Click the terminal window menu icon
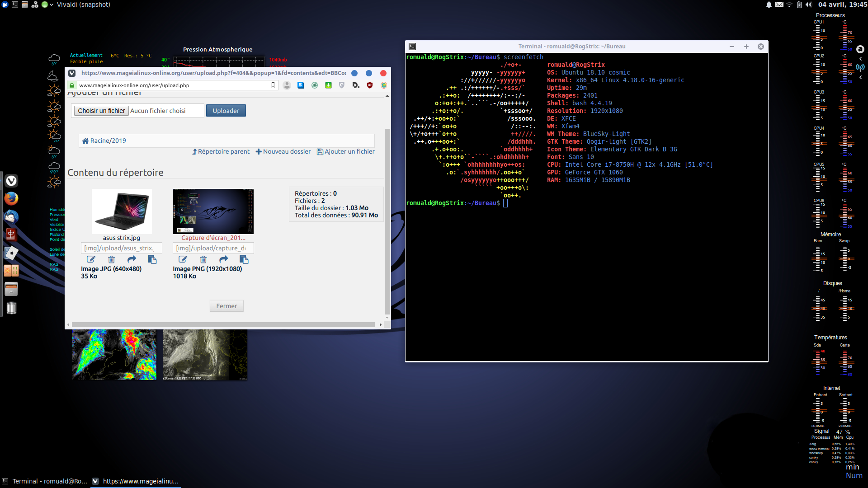Image resolution: width=868 pixels, height=488 pixels. 412,47
